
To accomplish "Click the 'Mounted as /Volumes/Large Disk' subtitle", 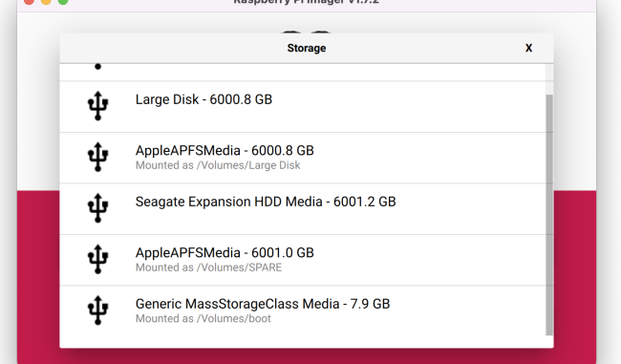I will point(218,165).
